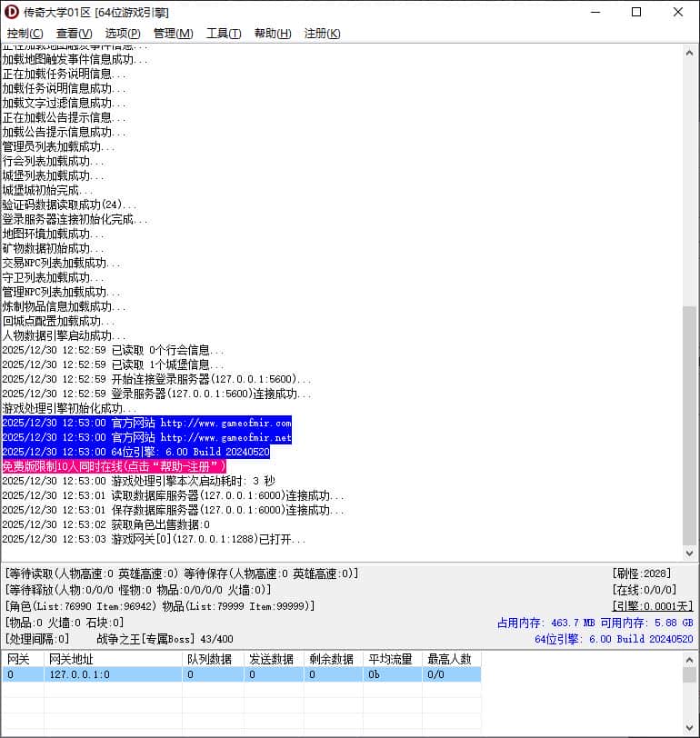Click log line 游戏处理引擎本次启动耗时

tap(138, 481)
